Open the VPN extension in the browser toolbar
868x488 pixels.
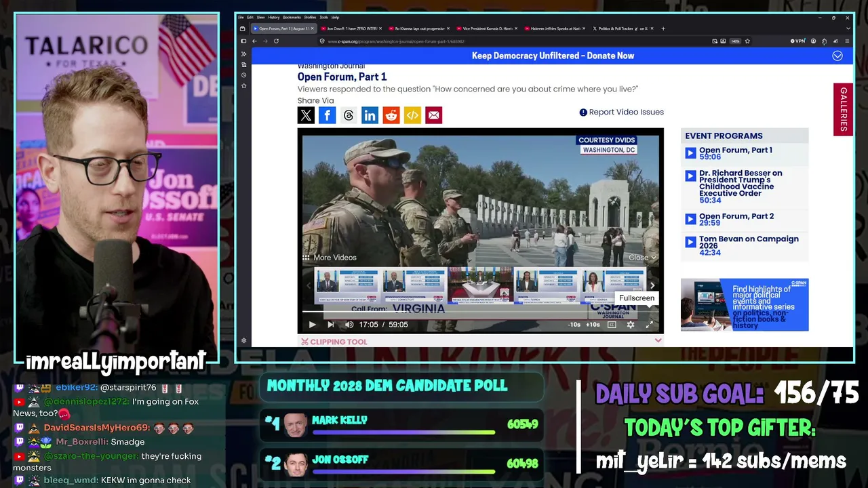click(x=798, y=41)
